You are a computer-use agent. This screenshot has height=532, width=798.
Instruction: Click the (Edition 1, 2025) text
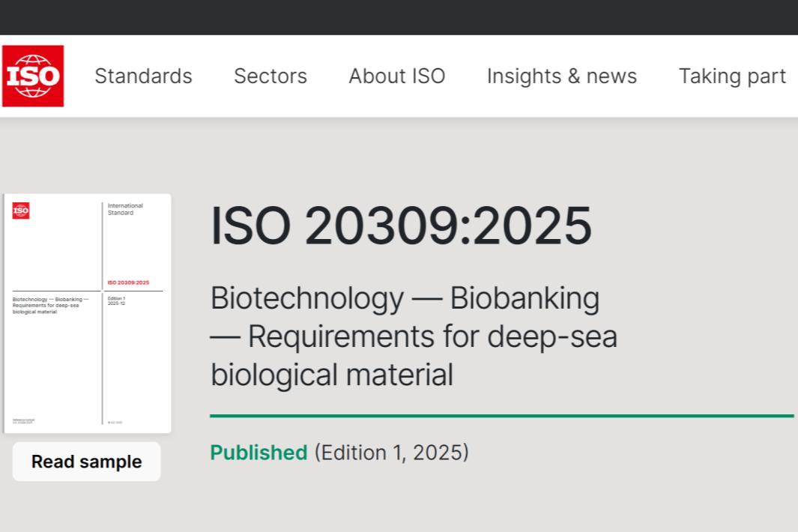[391, 453]
